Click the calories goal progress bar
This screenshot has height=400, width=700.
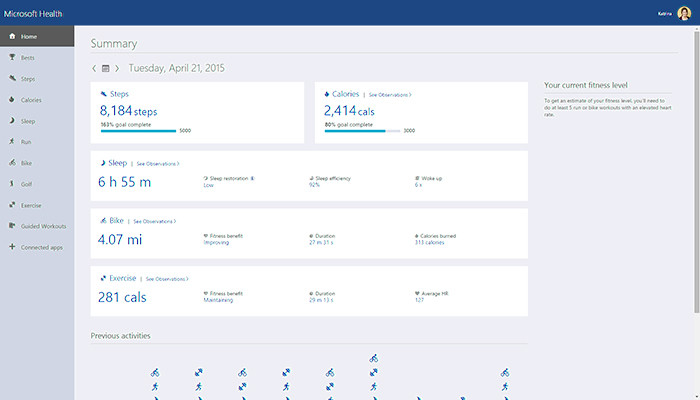coord(362,131)
